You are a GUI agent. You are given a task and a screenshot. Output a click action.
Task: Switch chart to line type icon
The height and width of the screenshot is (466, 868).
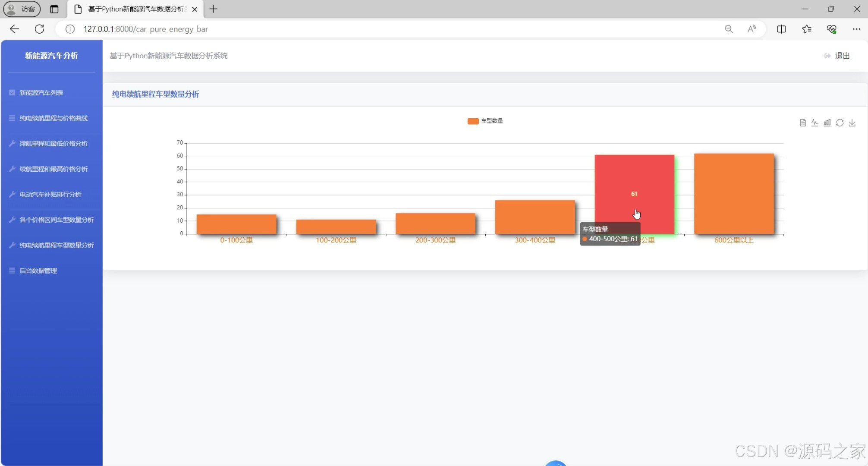(815, 123)
